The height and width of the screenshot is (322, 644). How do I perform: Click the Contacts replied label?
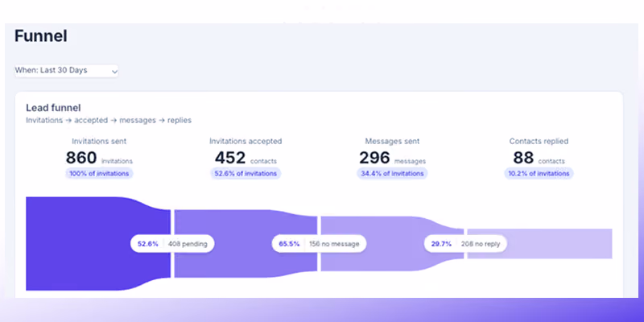click(539, 142)
